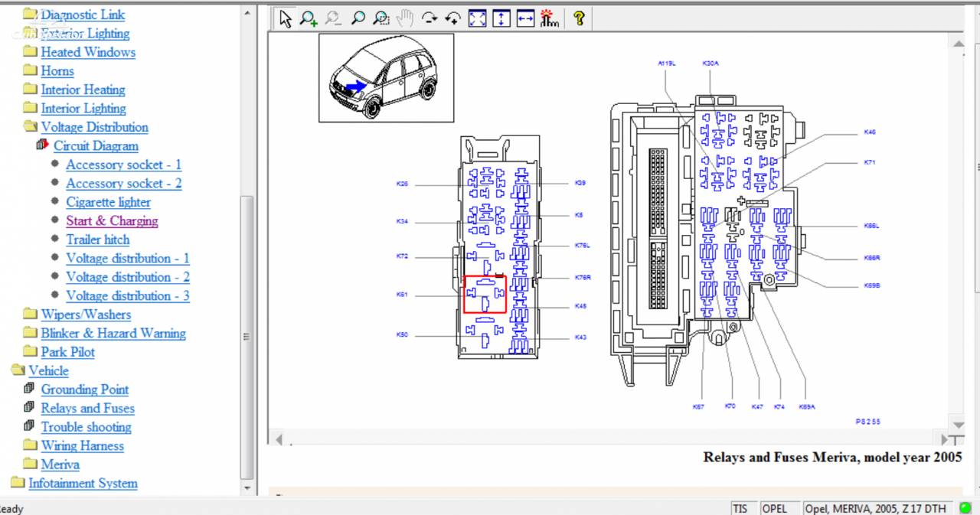Click the car location thumbnail image
Viewport: 980px width, 515px height.
[386, 77]
